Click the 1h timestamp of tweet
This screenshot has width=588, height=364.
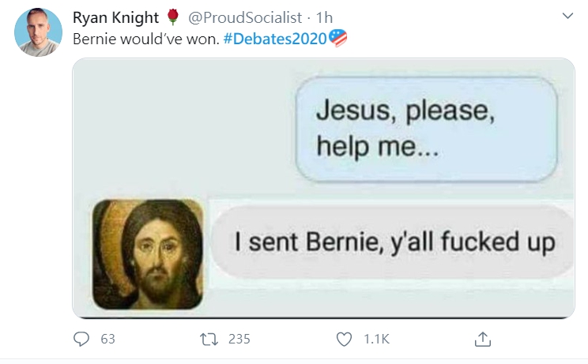[x=324, y=17]
